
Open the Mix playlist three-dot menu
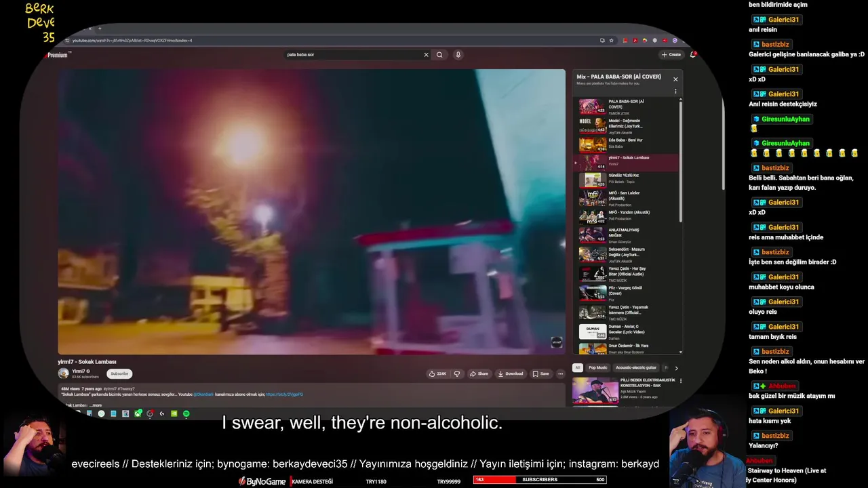[x=675, y=91]
